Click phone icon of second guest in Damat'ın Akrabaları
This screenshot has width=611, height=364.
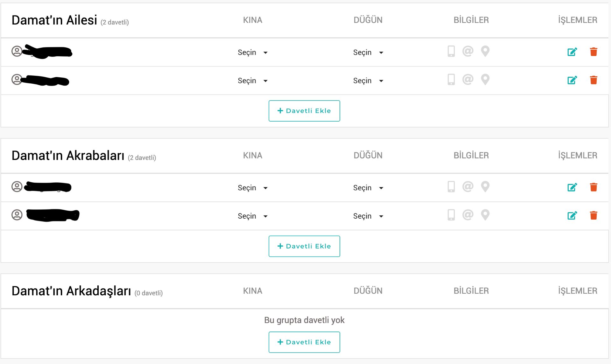451,215
